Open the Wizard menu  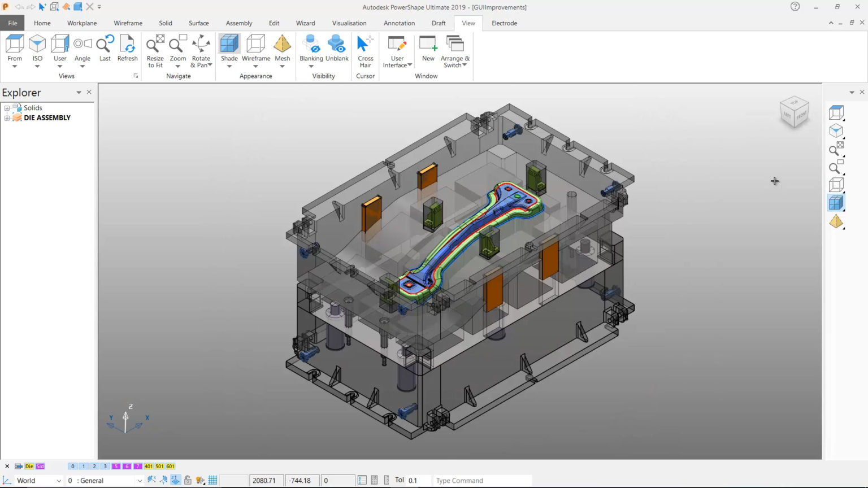(x=305, y=23)
